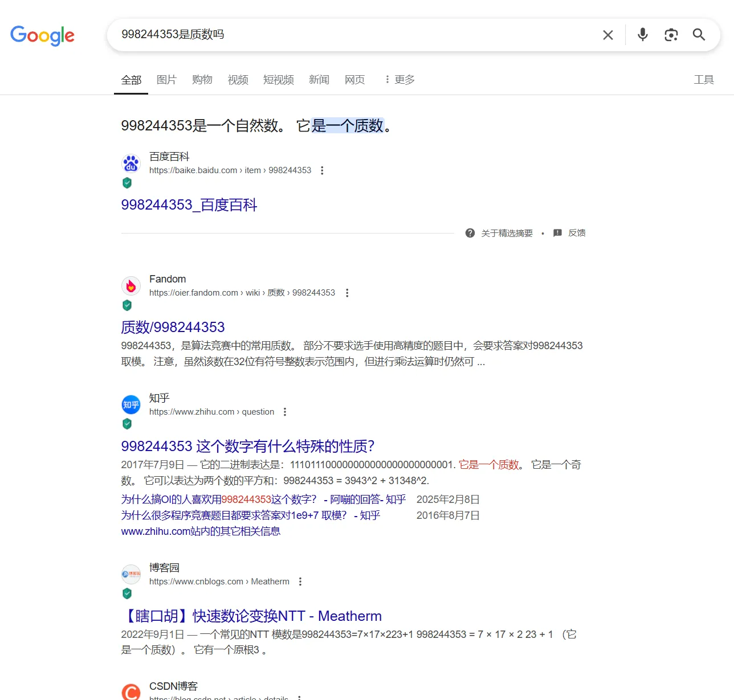Click 关于精选摘要 text link
Viewport: 734px width, 700px height.
point(507,233)
